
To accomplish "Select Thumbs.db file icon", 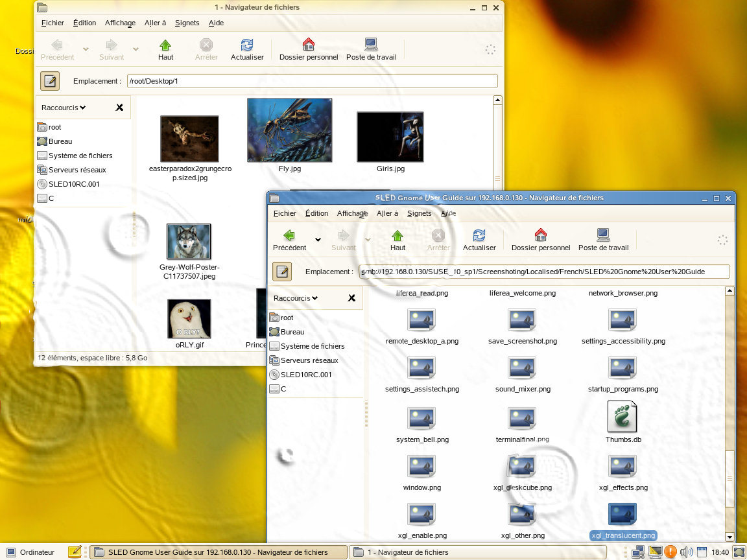I will [x=622, y=417].
